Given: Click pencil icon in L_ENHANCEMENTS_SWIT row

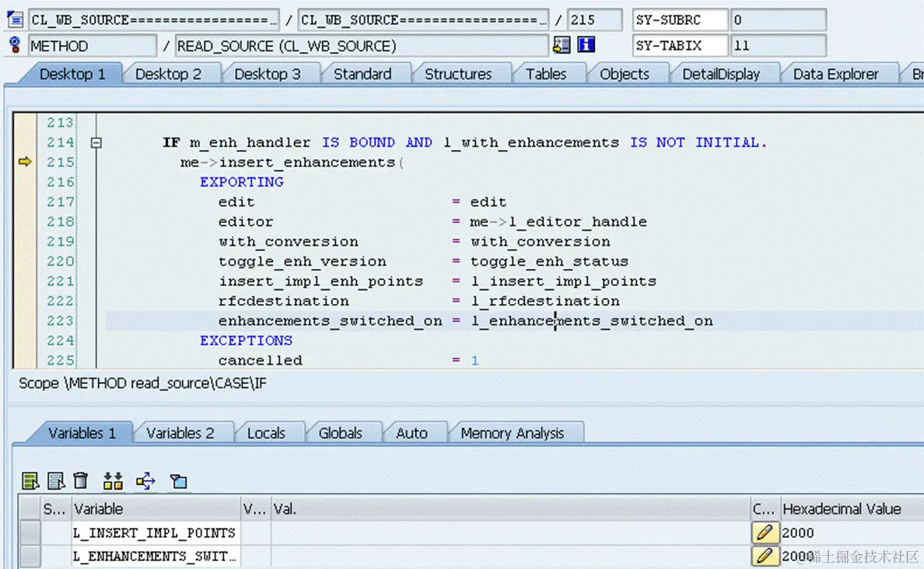Looking at the screenshot, I should tap(765, 556).
